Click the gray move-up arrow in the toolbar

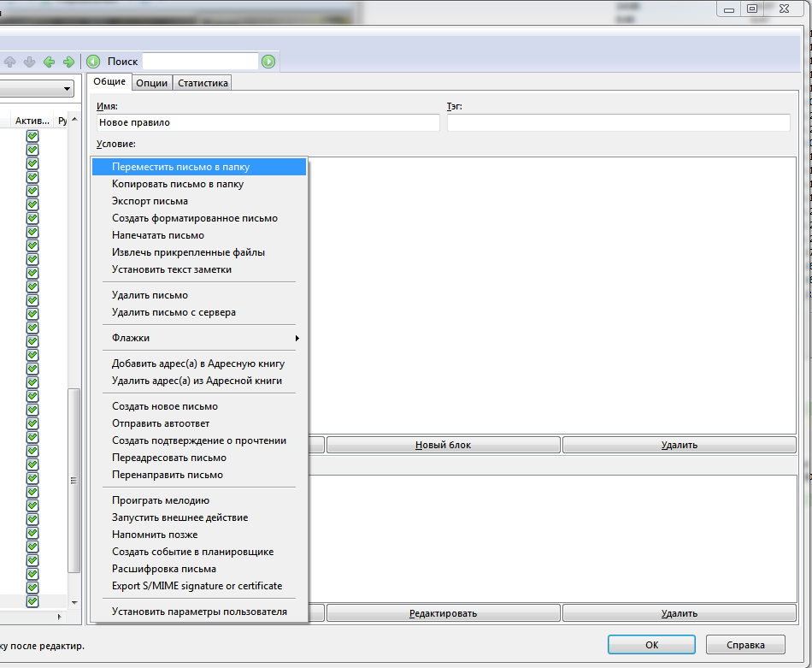pyautogui.click(x=10, y=62)
